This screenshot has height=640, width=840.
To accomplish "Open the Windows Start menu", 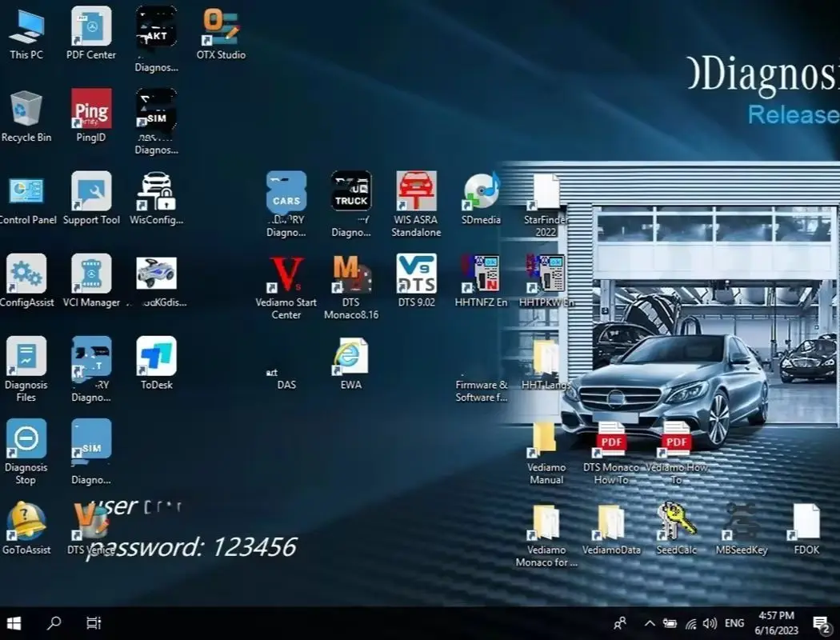I will [x=14, y=623].
